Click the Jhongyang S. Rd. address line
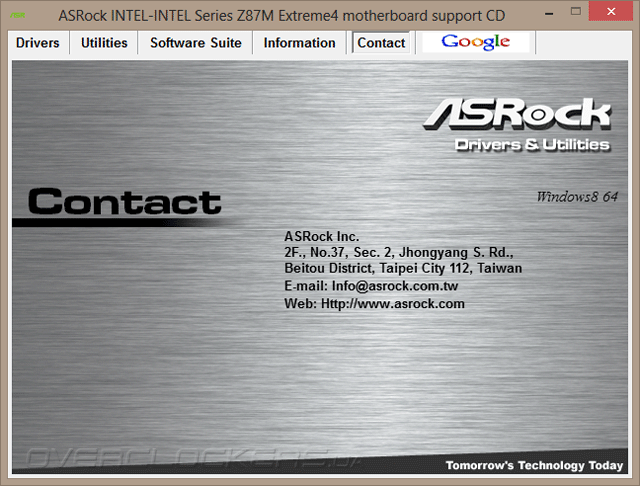This screenshot has height=486, width=640. coord(399,253)
